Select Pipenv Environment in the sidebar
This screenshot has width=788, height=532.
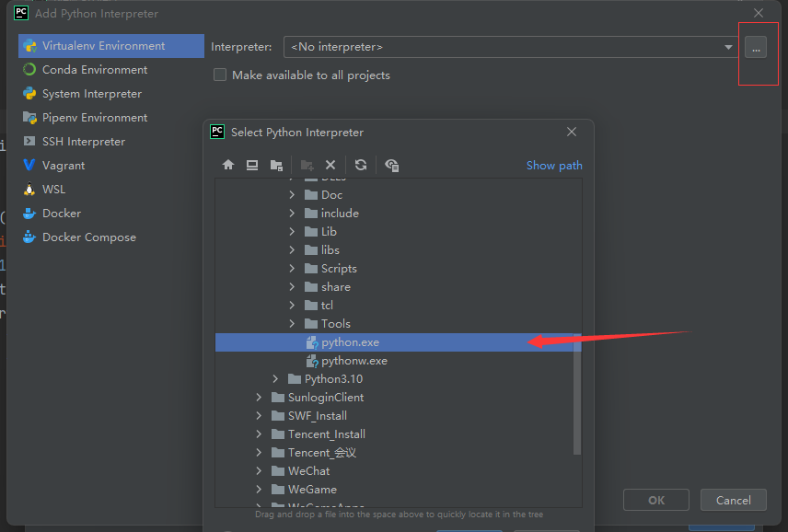coord(111,118)
